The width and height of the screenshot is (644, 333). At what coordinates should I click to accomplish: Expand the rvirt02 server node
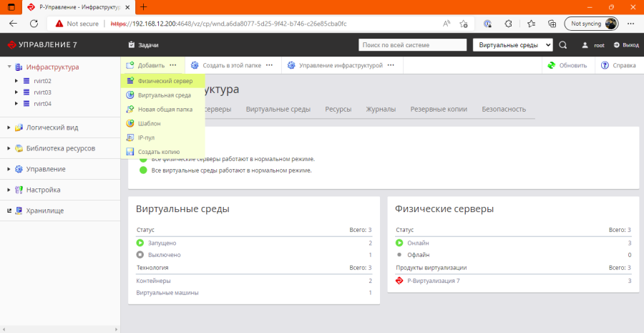tap(16, 81)
